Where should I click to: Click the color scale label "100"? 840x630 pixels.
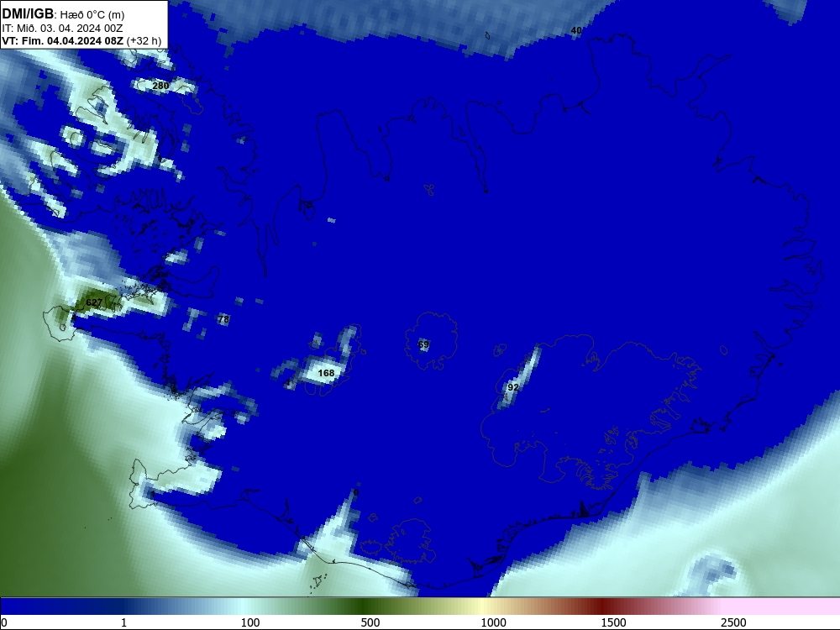[250, 622]
